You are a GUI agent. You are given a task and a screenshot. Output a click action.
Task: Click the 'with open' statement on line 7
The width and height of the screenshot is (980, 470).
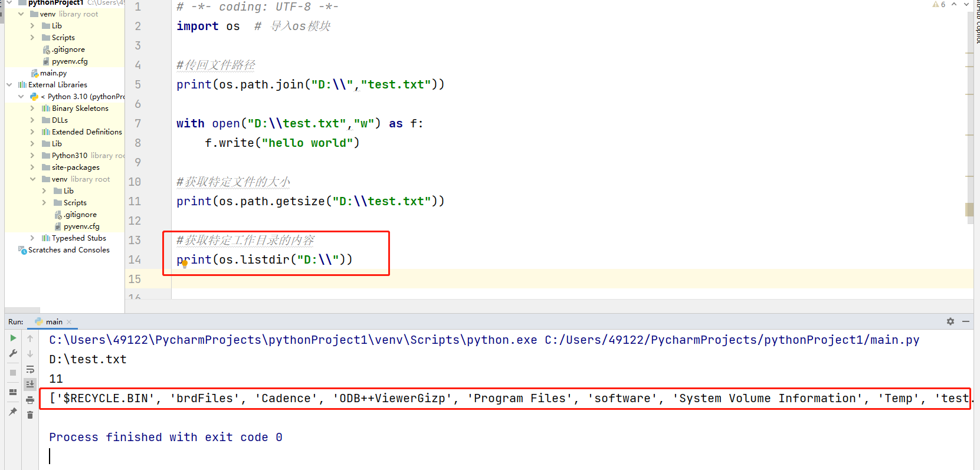click(x=300, y=123)
